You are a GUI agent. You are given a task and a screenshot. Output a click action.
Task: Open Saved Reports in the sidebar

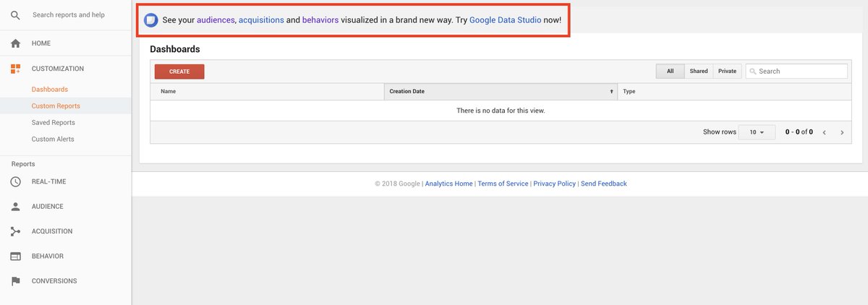pos(53,123)
